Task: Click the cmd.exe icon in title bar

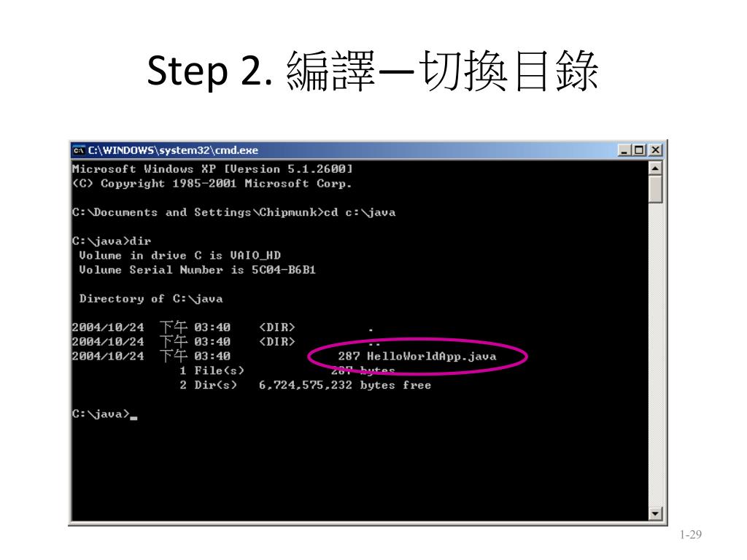Action: point(79,150)
